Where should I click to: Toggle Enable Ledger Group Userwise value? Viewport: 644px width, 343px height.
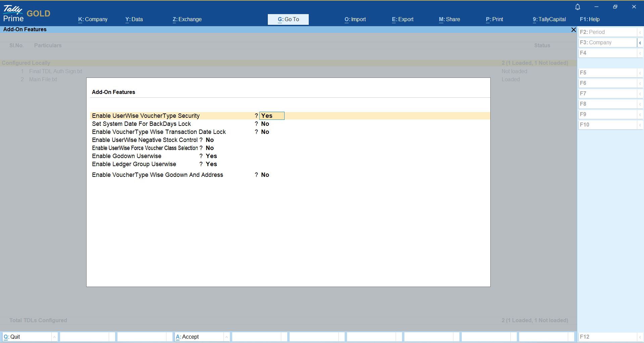pos(211,164)
